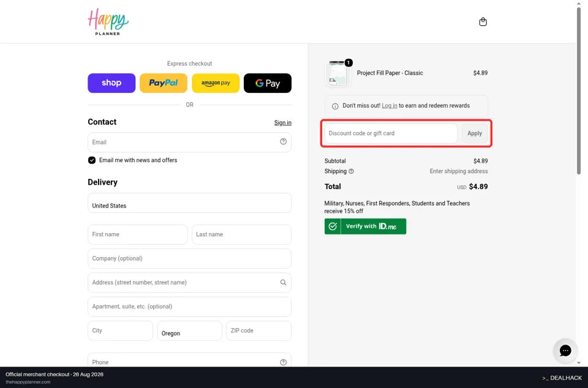Focus the Email input field
Viewport: 588px width, 388px height.
point(189,143)
